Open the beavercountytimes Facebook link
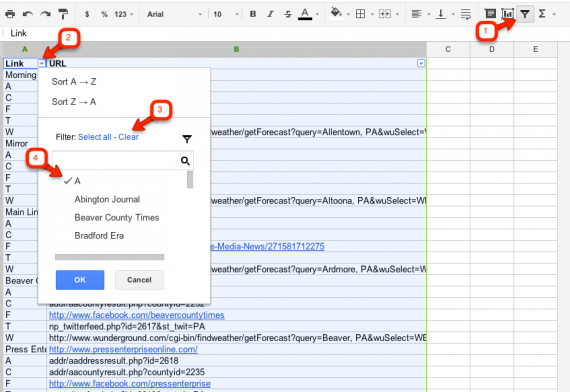This screenshot has width=570, height=392. click(x=137, y=315)
